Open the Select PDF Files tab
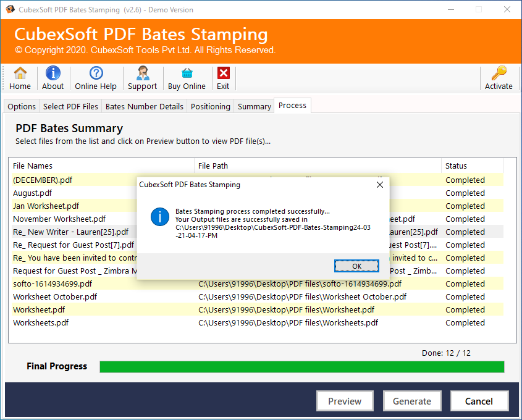The width and height of the screenshot is (522, 420). (70, 106)
